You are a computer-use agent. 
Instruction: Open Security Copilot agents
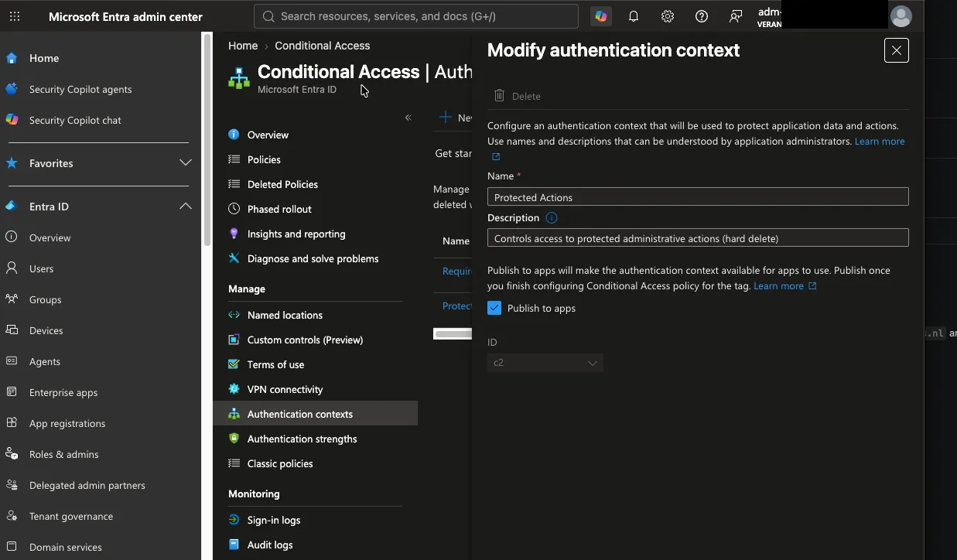[x=80, y=89]
